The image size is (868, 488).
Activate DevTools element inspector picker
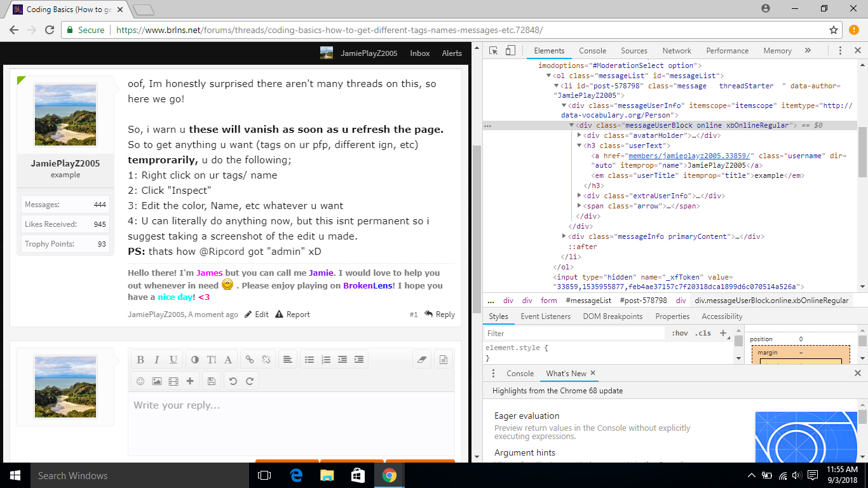coord(494,51)
